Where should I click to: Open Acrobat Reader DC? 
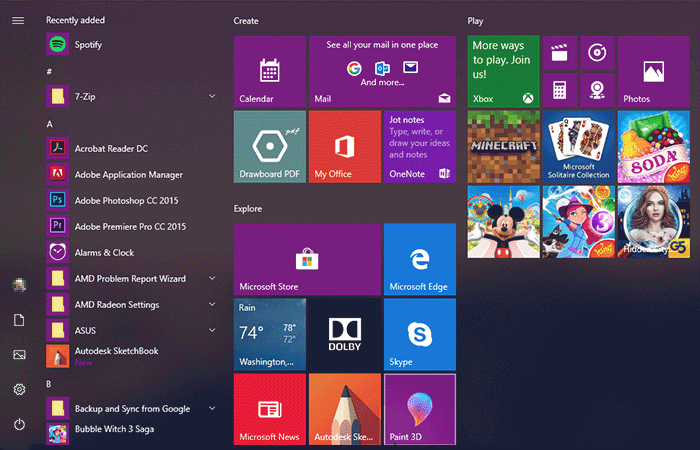click(x=132, y=148)
